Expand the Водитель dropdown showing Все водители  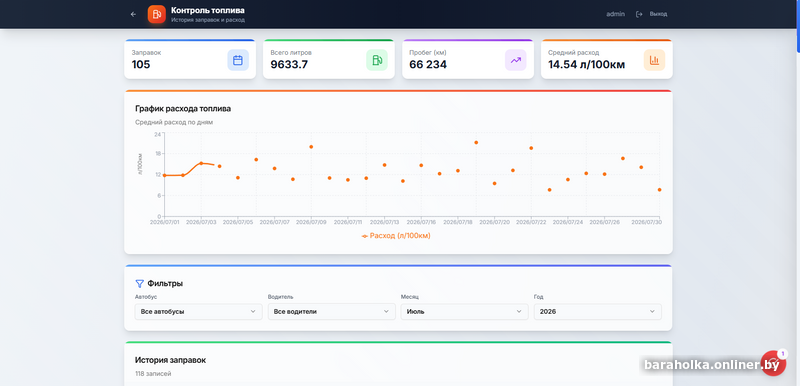pyautogui.click(x=332, y=312)
